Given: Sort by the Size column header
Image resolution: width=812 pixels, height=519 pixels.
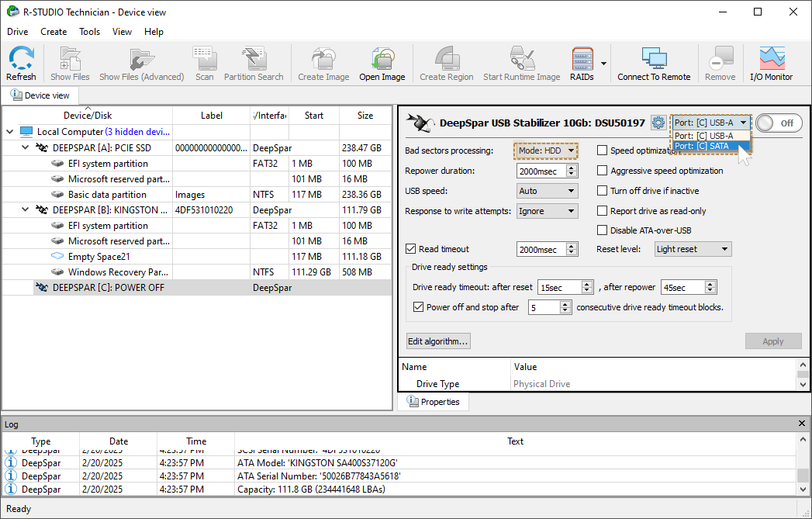Looking at the screenshot, I should pyautogui.click(x=365, y=115).
